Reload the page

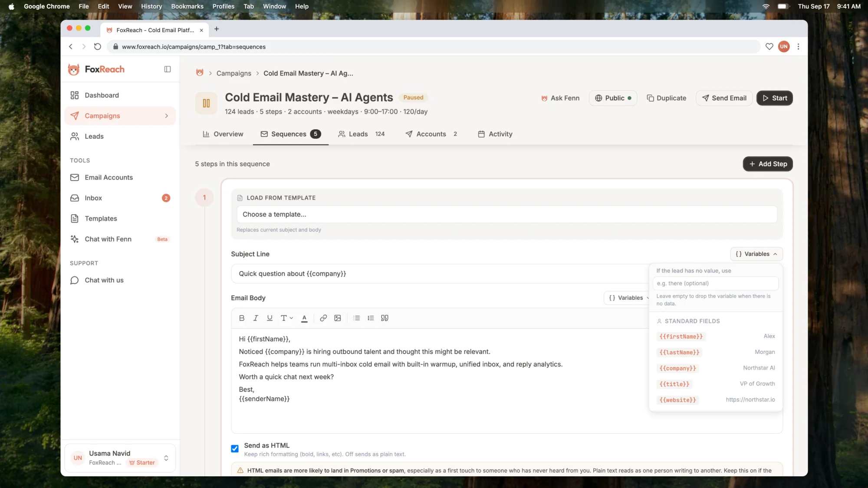pos(98,46)
